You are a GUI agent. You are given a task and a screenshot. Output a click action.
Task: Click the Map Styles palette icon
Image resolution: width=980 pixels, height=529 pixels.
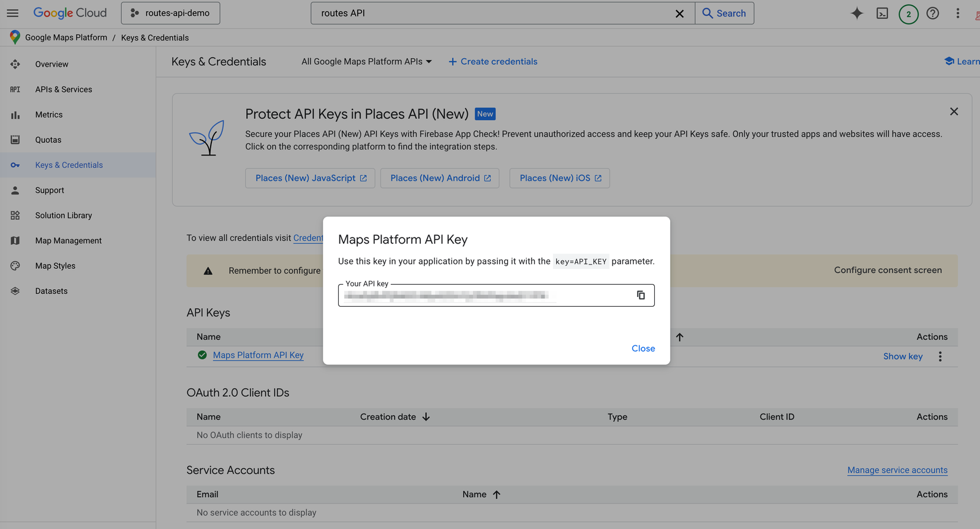(x=15, y=266)
